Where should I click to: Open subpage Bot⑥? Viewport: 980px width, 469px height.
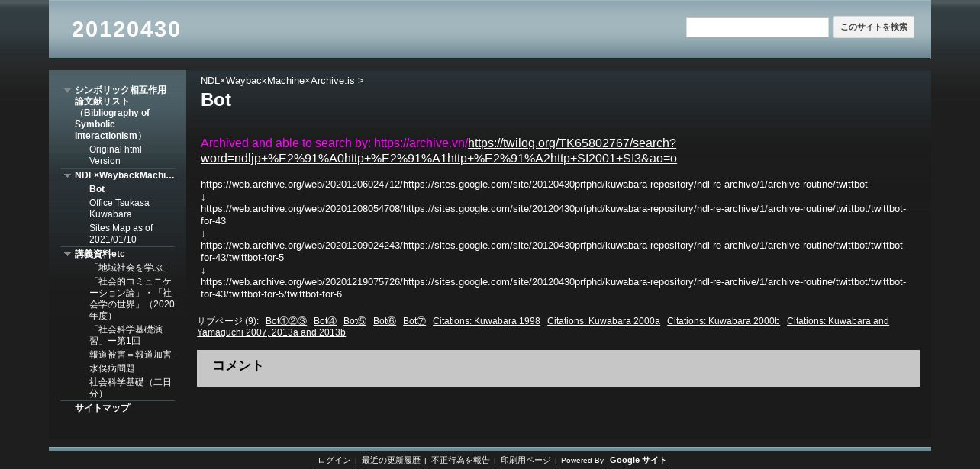point(385,321)
